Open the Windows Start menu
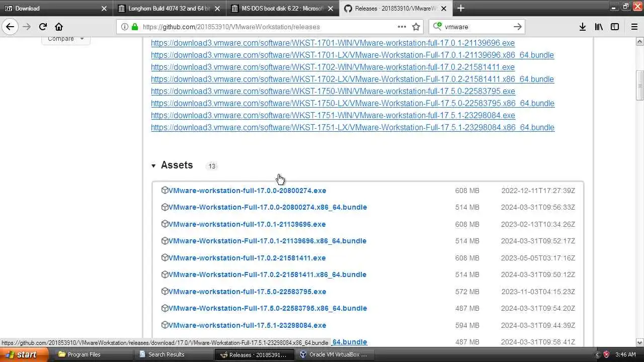This screenshot has width=644, height=362. pos(24,354)
